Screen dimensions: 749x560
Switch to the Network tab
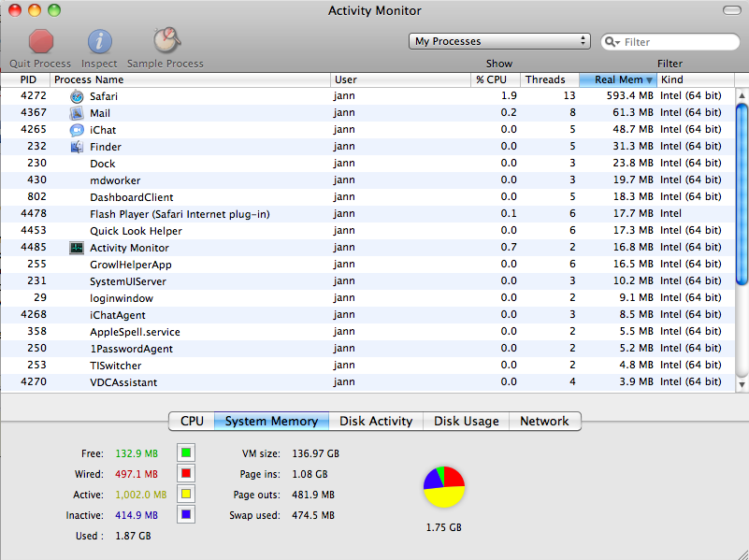545,421
